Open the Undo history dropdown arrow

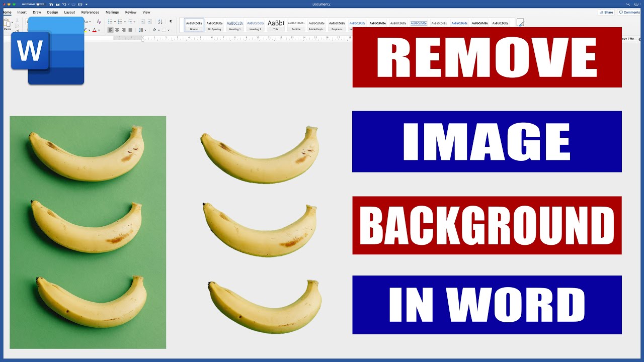coord(68,4)
